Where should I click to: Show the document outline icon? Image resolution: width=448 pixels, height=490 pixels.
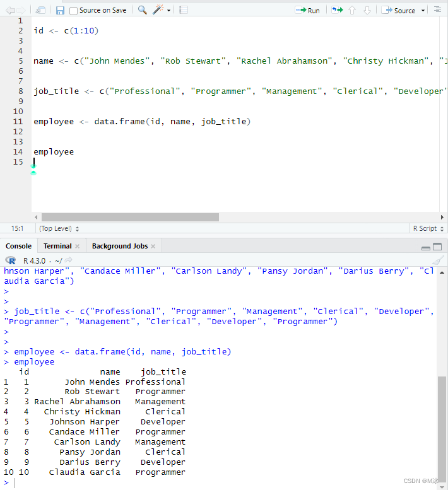pyautogui.click(x=438, y=9)
